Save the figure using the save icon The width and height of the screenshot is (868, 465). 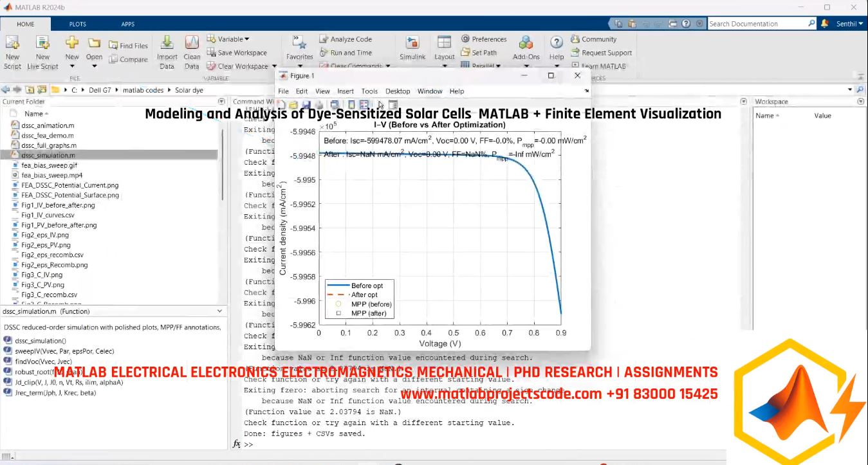pos(306,104)
